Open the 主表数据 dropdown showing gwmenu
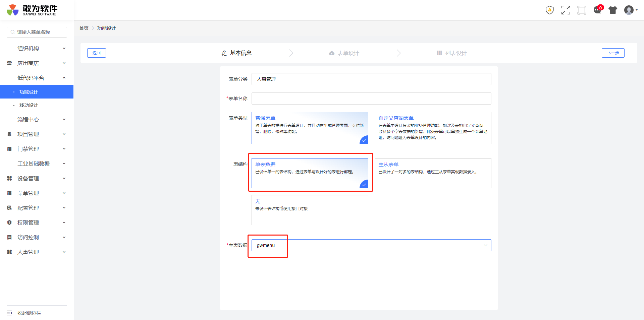 (x=371, y=245)
